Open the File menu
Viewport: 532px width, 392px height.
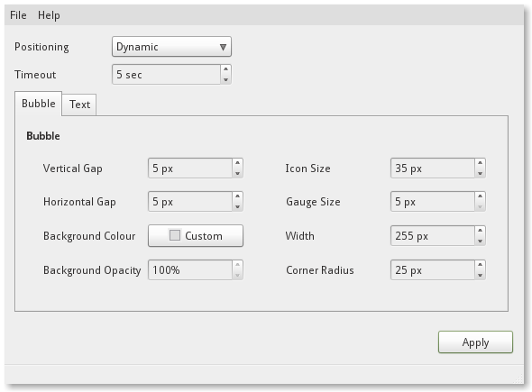tap(18, 15)
